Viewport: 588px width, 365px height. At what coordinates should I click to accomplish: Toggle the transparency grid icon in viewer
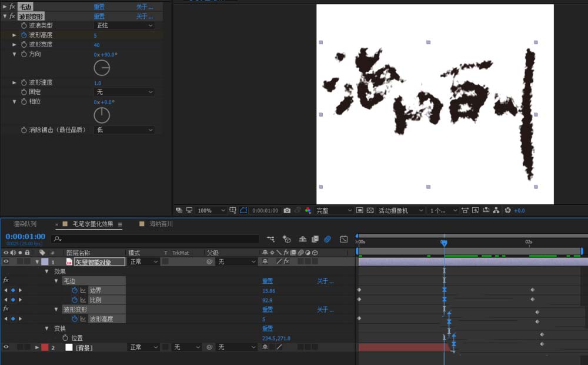pyautogui.click(x=370, y=210)
